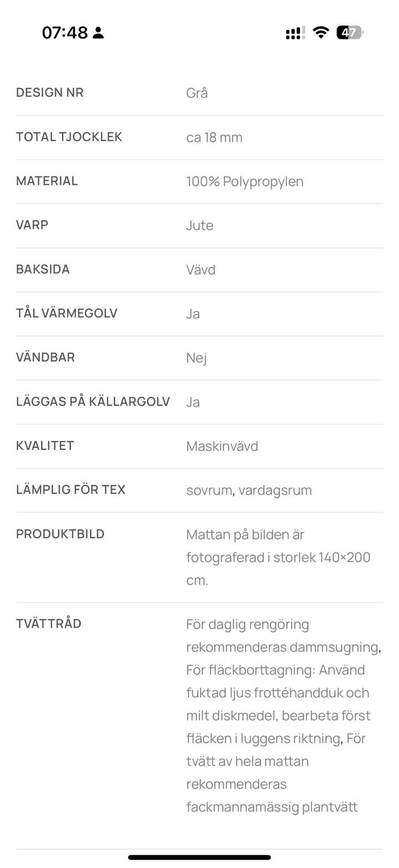Tap the person icon beside the clock
Viewport: 399px width, 868px height.
(x=98, y=33)
